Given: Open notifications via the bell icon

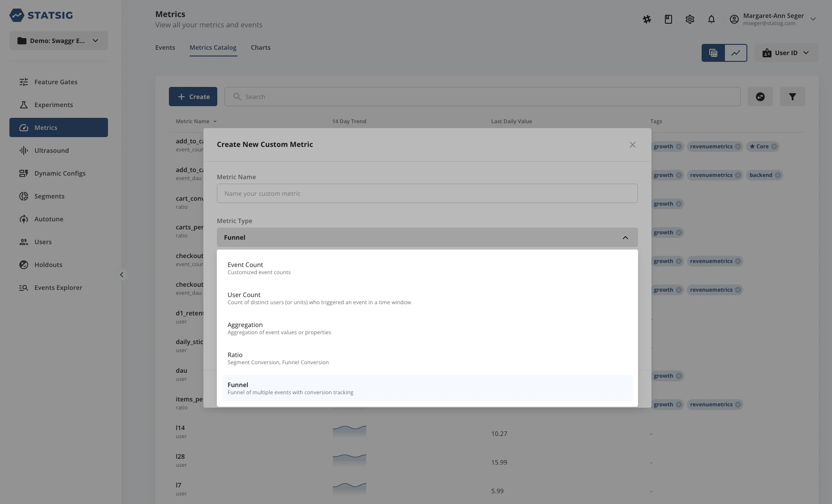Looking at the screenshot, I should click(x=711, y=19).
